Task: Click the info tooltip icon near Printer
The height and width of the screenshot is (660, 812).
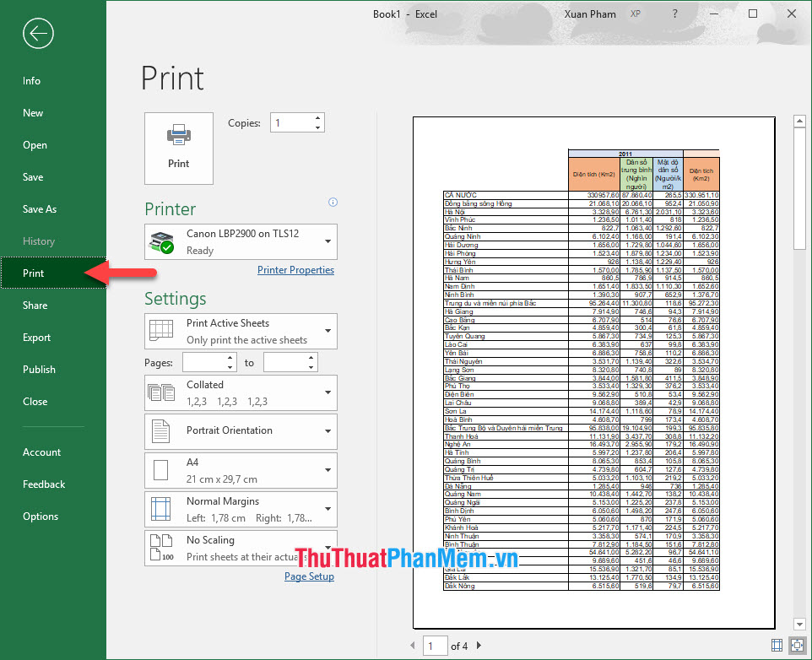Action: pos(333,202)
